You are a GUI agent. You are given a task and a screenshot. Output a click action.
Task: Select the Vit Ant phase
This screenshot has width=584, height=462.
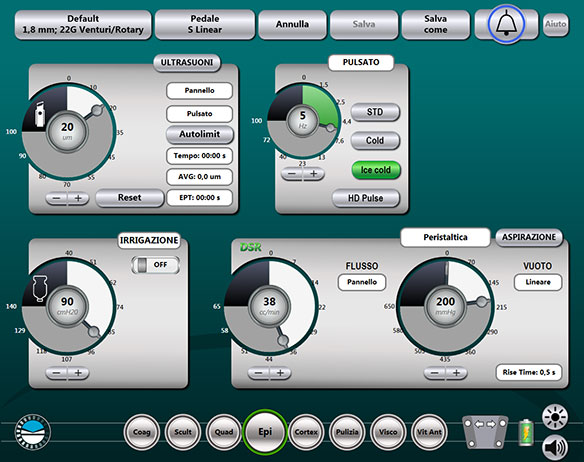tap(429, 432)
